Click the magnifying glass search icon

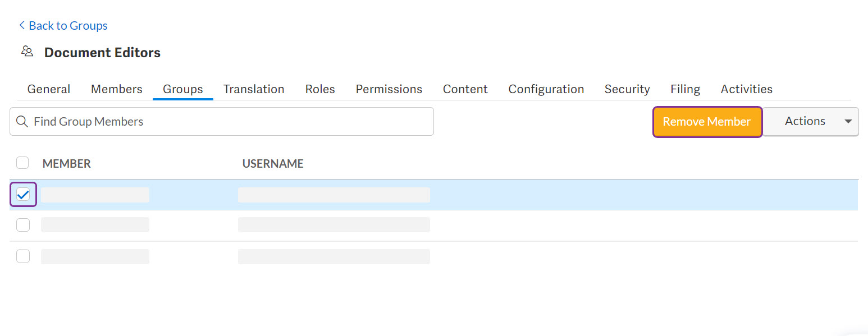22,121
